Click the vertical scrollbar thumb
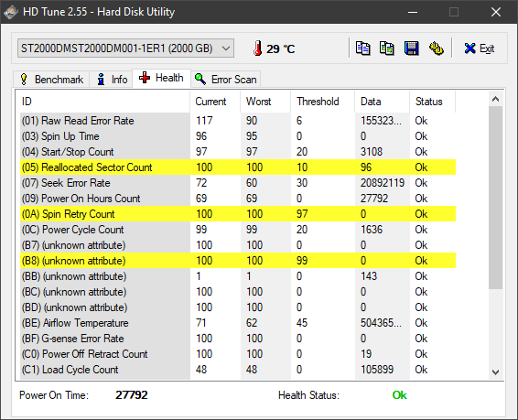The height and width of the screenshot is (420, 518). point(495,198)
